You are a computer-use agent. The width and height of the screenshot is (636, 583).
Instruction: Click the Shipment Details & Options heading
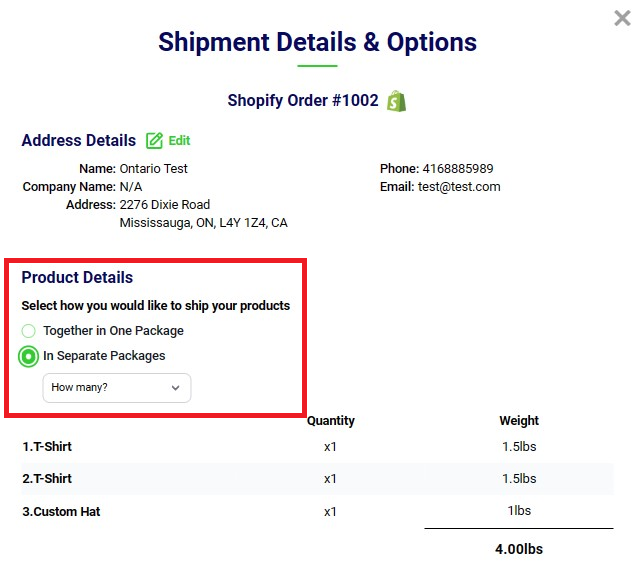pos(317,43)
